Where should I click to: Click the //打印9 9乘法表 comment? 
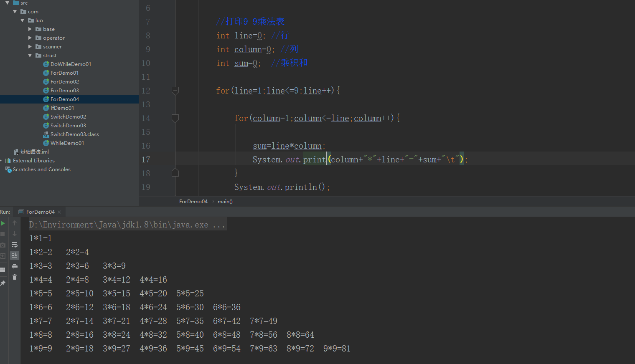pyautogui.click(x=250, y=21)
